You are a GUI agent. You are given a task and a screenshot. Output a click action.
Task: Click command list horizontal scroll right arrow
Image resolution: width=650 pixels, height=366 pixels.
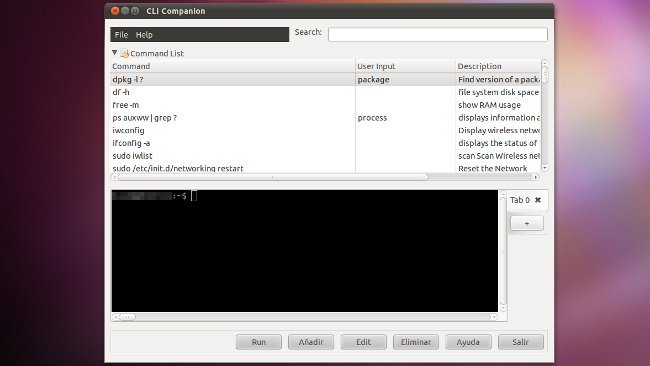[536, 177]
